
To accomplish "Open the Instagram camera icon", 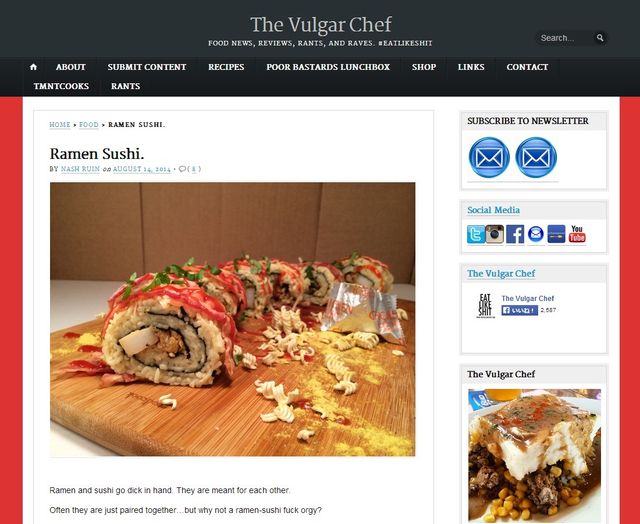I will click(494, 234).
